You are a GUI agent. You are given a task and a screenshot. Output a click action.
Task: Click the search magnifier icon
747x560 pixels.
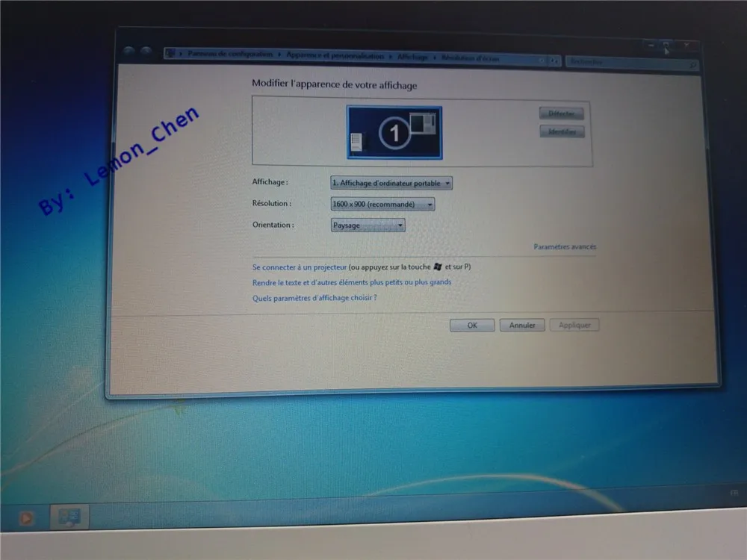[693, 65]
